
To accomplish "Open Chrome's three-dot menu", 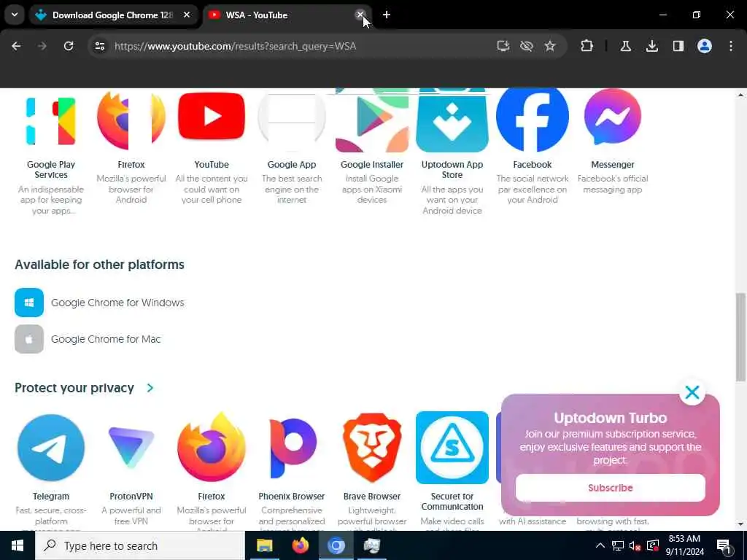I will click(x=731, y=46).
